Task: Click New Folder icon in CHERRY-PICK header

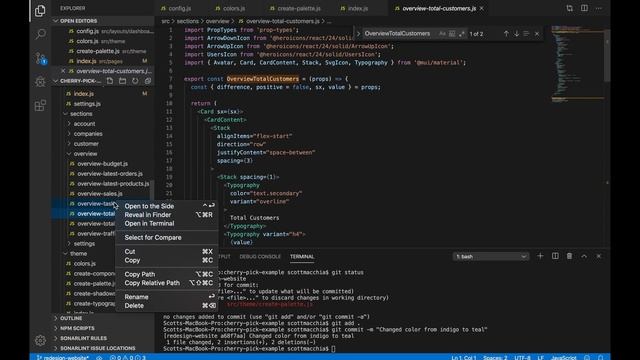Action: point(122,81)
